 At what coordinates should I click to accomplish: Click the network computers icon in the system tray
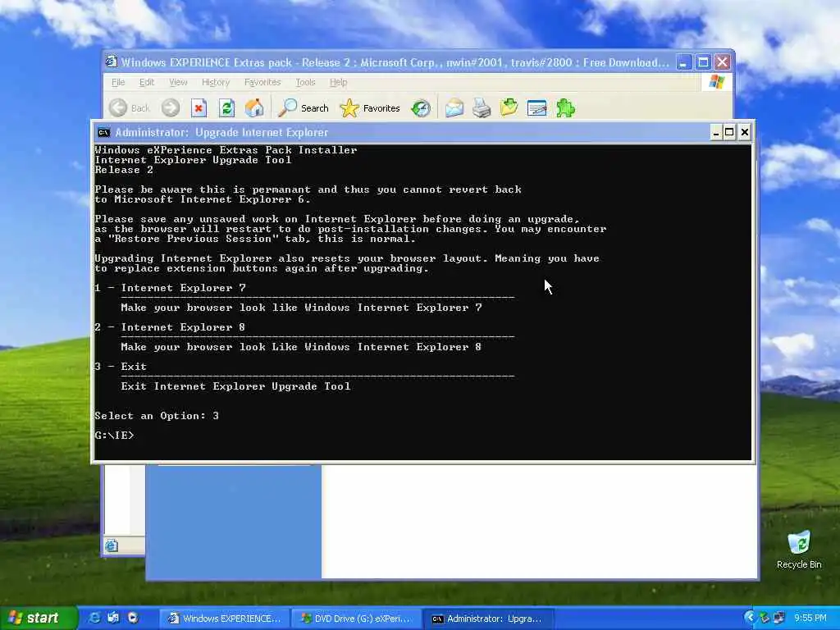(x=779, y=618)
